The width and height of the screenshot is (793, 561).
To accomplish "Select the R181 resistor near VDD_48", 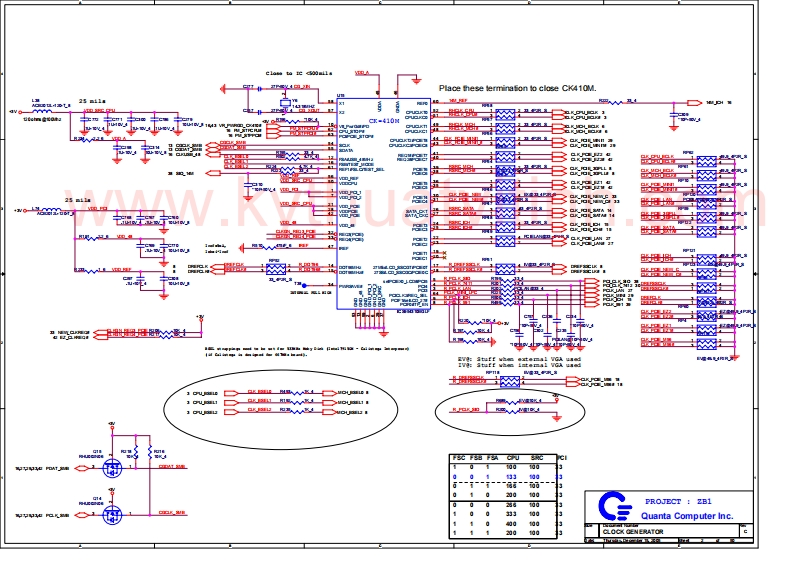I will point(92,237).
